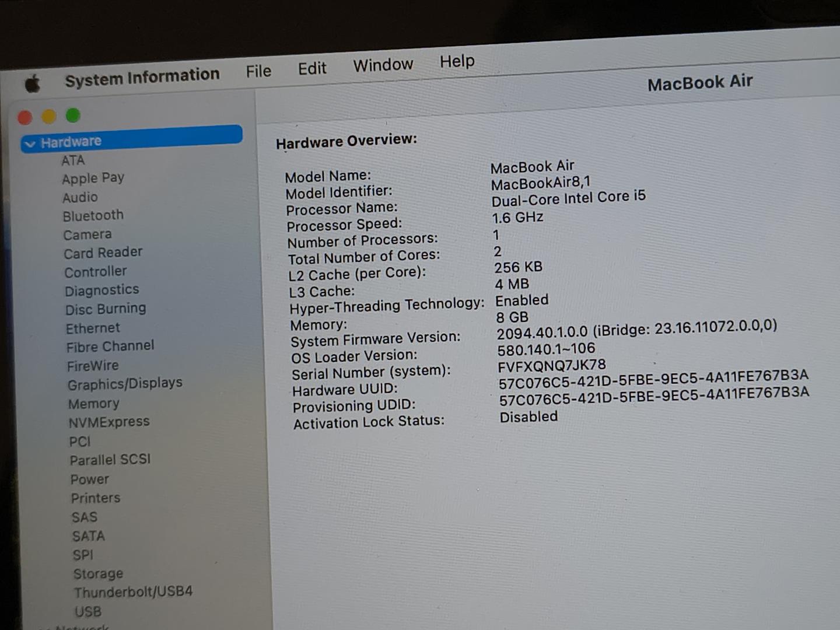
Task: Click the green zoom window button
Action: pos(73,115)
